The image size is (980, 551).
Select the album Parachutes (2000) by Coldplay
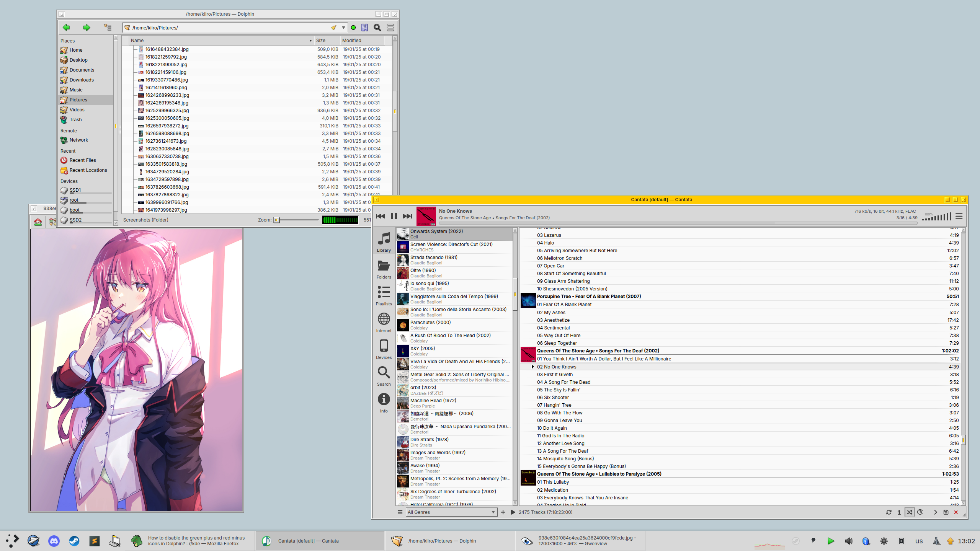click(454, 325)
